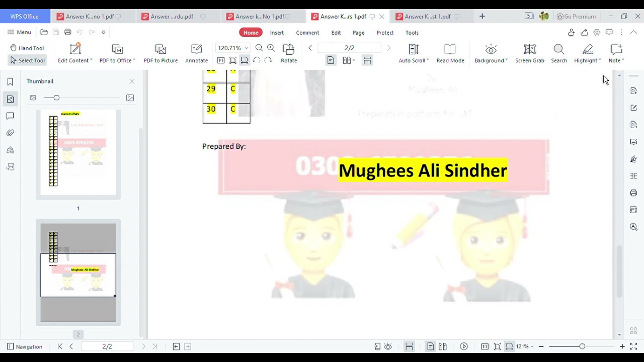Enter full screen from status bar
Screen dimensions: 644x362
(x=633, y=346)
